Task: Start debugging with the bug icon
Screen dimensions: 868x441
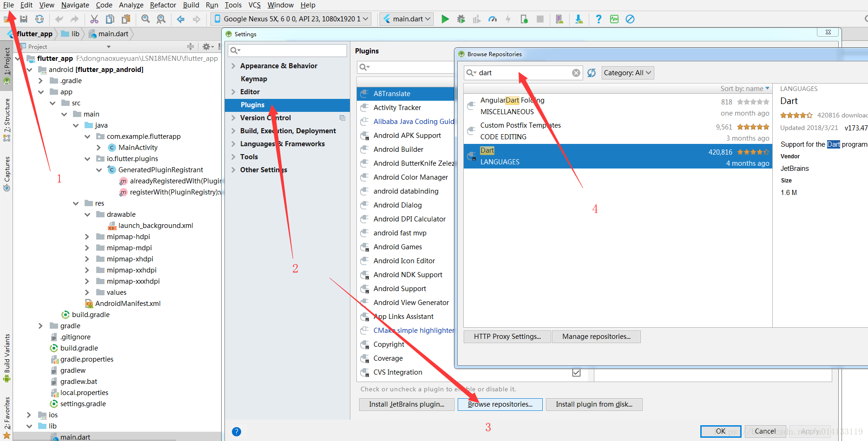Action: click(x=461, y=19)
